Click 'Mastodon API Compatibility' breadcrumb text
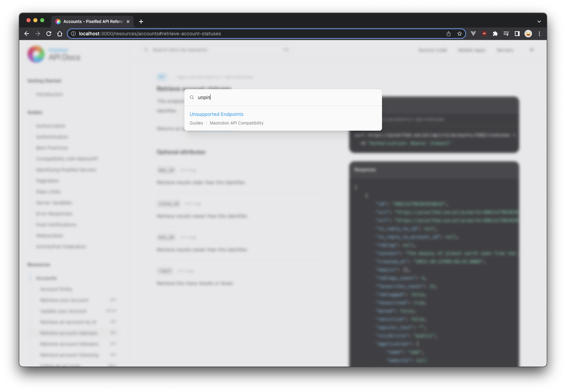The width and height of the screenshot is (566, 392). [x=237, y=123]
